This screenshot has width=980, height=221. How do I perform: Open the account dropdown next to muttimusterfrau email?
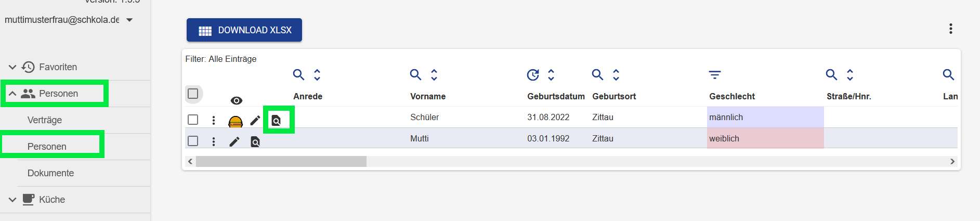129,20
